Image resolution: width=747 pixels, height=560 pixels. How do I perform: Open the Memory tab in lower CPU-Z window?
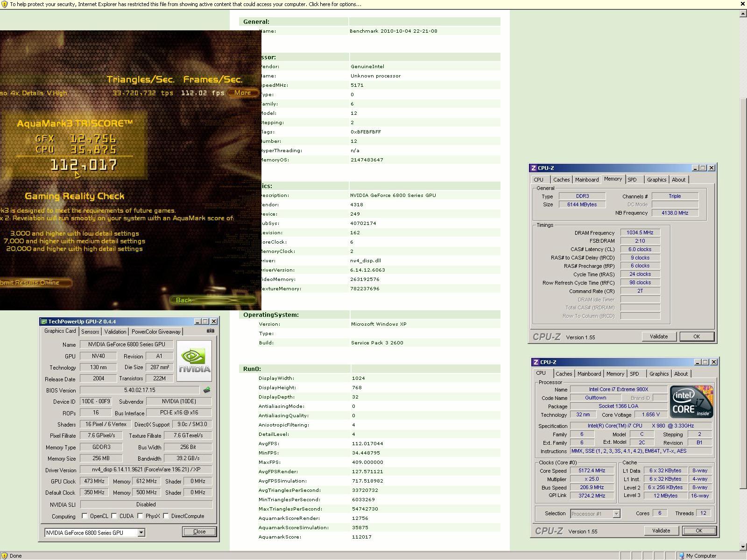click(615, 374)
